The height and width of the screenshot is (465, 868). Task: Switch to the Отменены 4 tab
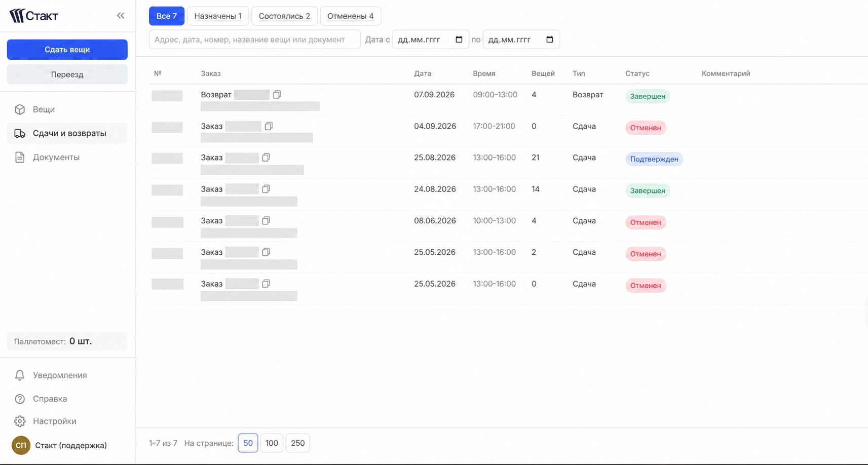tap(351, 16)
